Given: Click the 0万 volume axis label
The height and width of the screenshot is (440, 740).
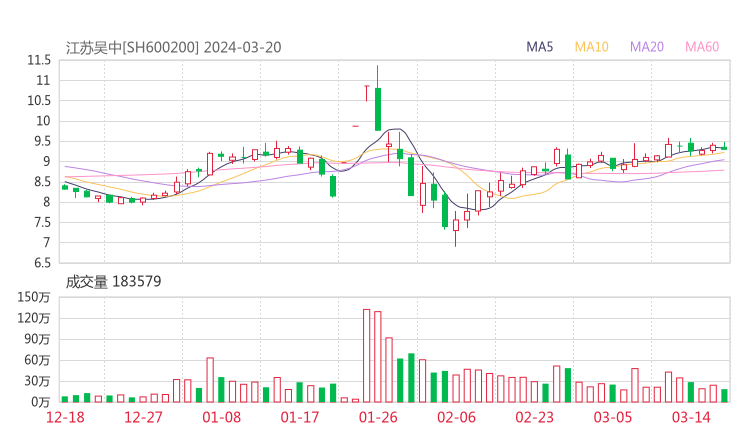Looking at the screenshot, I should [x=41, y=402].
